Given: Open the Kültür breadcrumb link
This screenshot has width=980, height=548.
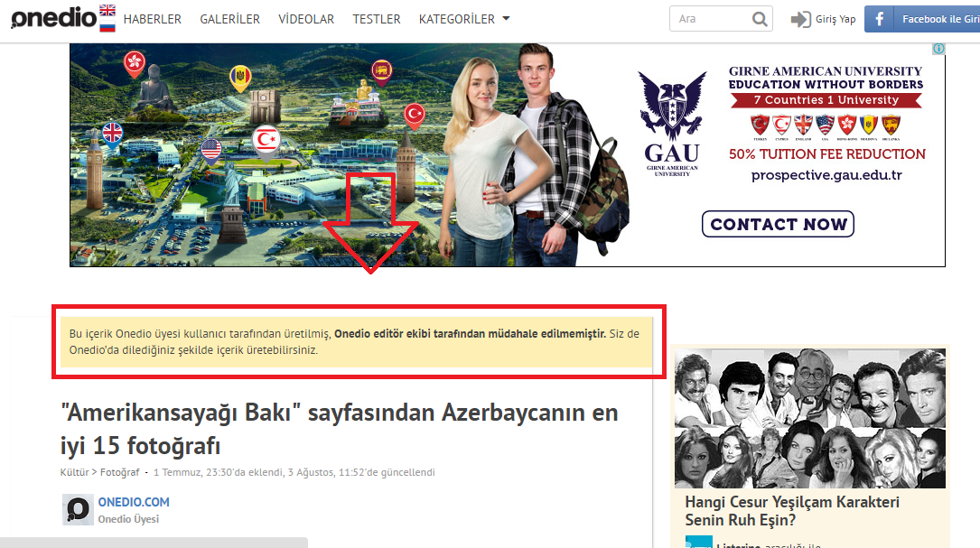Looking at the screenshot, I should coord(74,472).
